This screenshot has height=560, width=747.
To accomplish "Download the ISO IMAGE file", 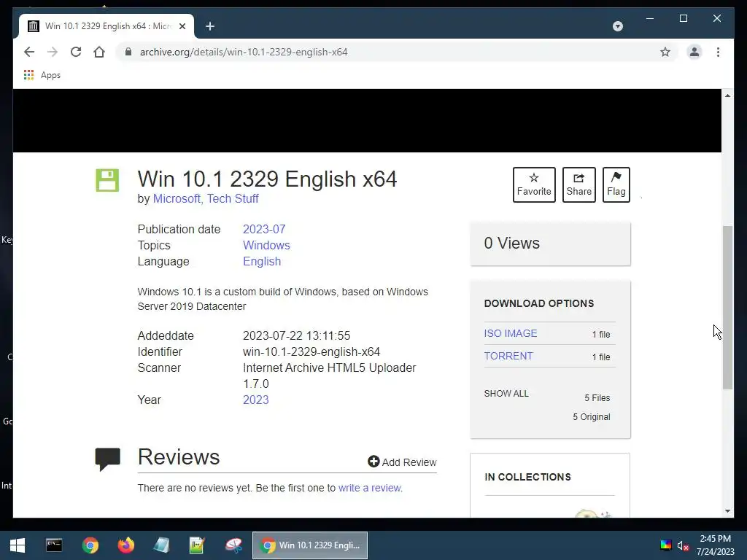I will click(x=510, y=333).
